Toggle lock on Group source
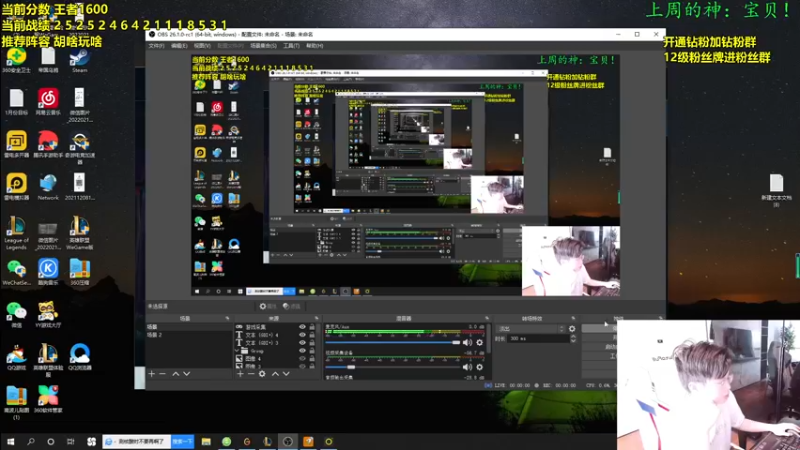This screenshot has width=800, height=450. (x=312, y=351)
